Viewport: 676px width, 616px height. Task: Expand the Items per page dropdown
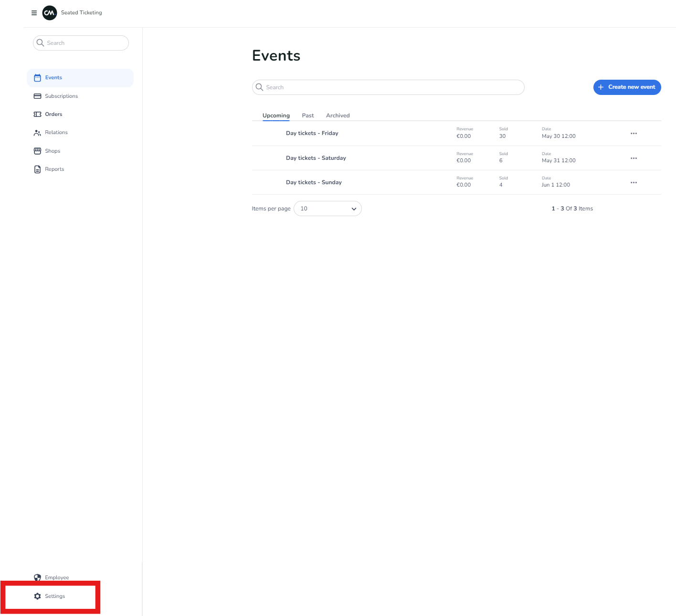point(327,209)
